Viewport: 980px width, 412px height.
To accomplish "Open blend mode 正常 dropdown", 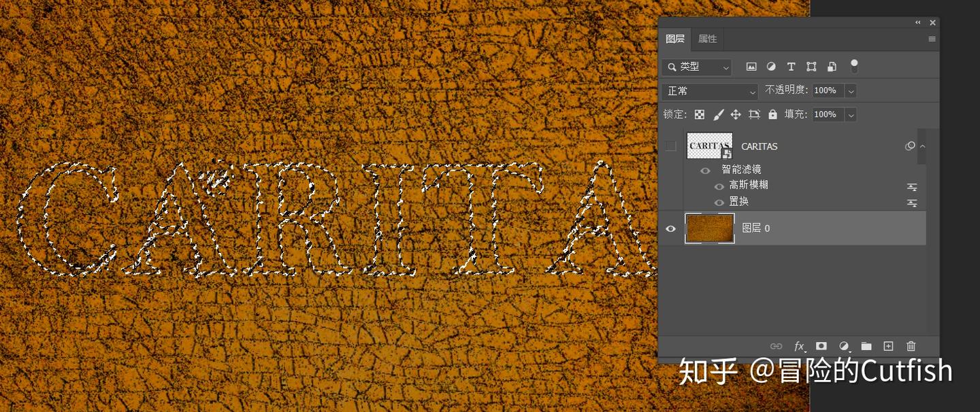I will pyautogui.click(x=710, y=91).
